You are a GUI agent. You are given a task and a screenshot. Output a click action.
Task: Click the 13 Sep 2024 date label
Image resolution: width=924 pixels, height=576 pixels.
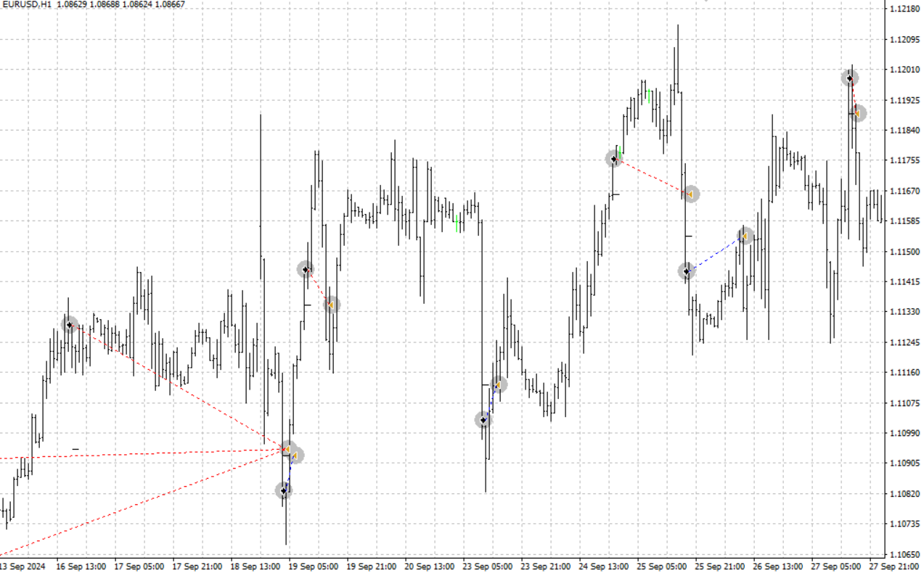pyautogui.click(x=22, y=567)
